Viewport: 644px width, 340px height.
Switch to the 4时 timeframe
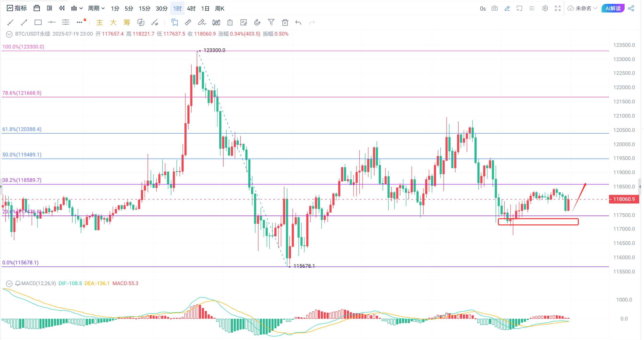click(x=191, y=8)
